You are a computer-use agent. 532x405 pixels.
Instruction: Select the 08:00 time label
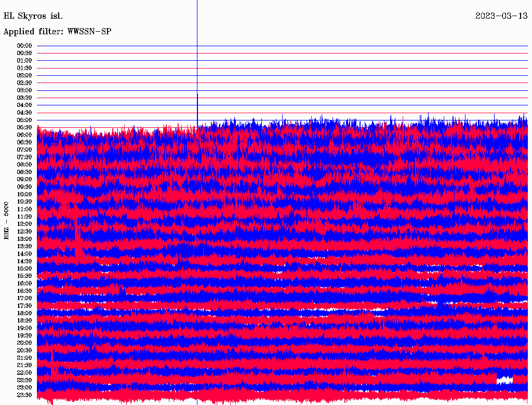pyautogui.click(x=24, y=165)
